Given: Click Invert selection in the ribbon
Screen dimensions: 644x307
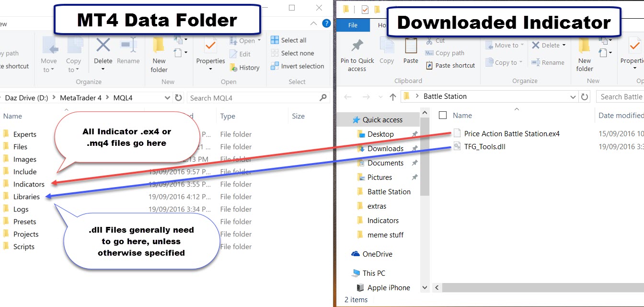Looking at the screenshot, I should (297, 66).
